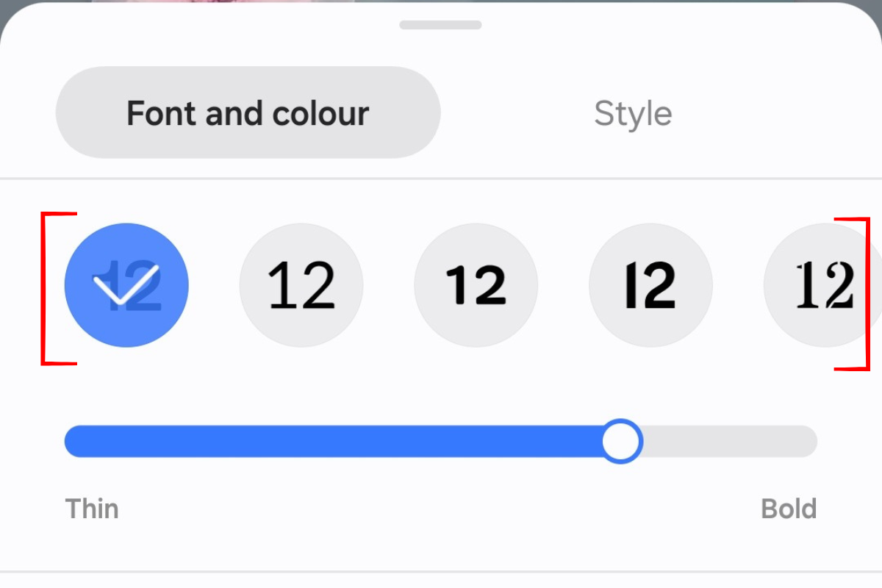This screenshot has height=588, width=882.
Task: Select the blue checkmarked clock font
Action: tap(126, 285)
